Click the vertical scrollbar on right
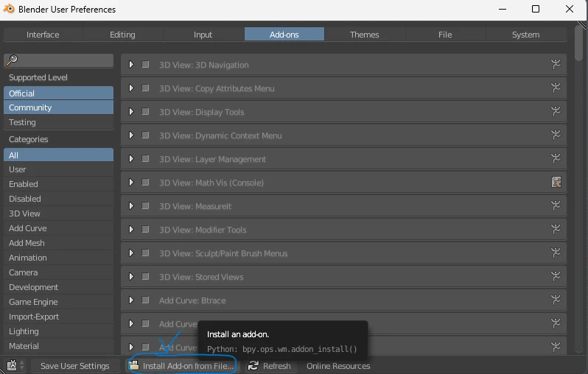The width and height of the screenshot is (588, 374). click(578, 43)
